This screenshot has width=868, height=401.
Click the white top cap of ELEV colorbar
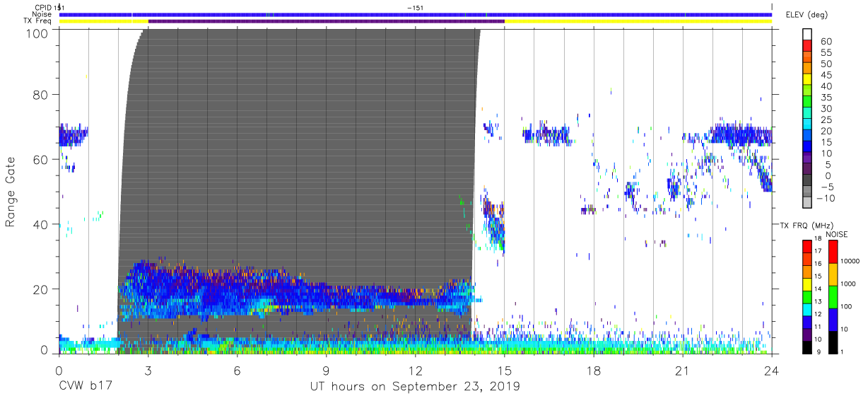[807, 35]
